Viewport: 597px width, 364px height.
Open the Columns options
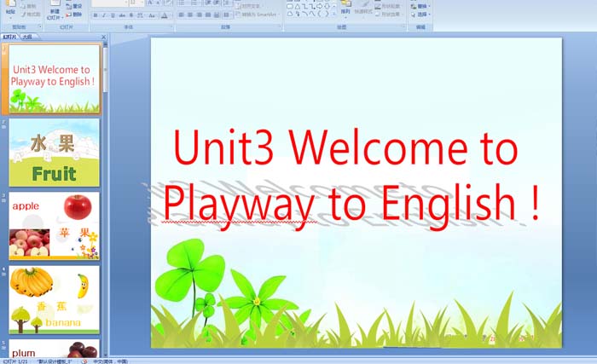227,14
